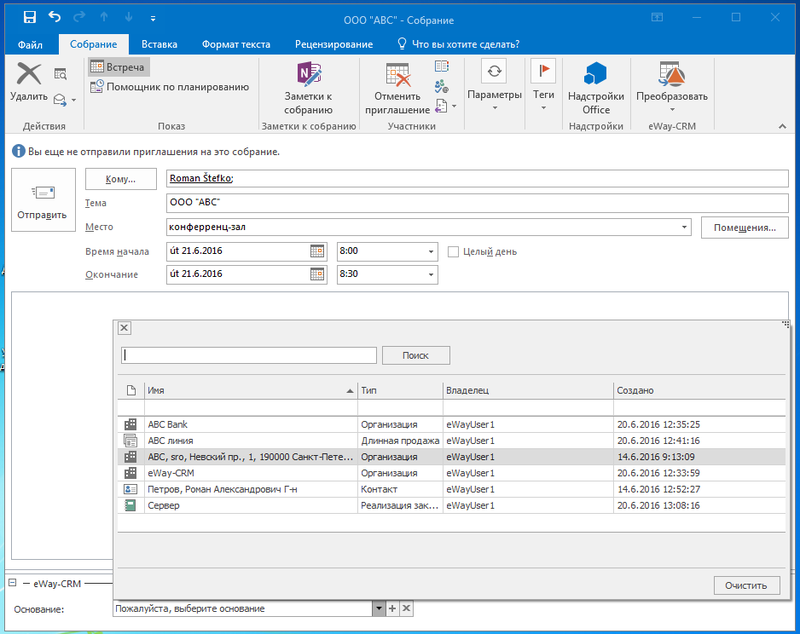Click the deal icon beside ABC линия
The height and width of the screenshot is (634, 800).
[x=131, y=440]
